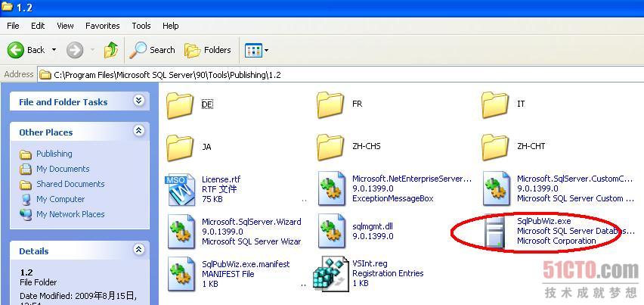Select Microsoft.NetEnterpriseServer DLL icon
The width and height of the screenshot is (644, 305).
click(x=332, y=189)
